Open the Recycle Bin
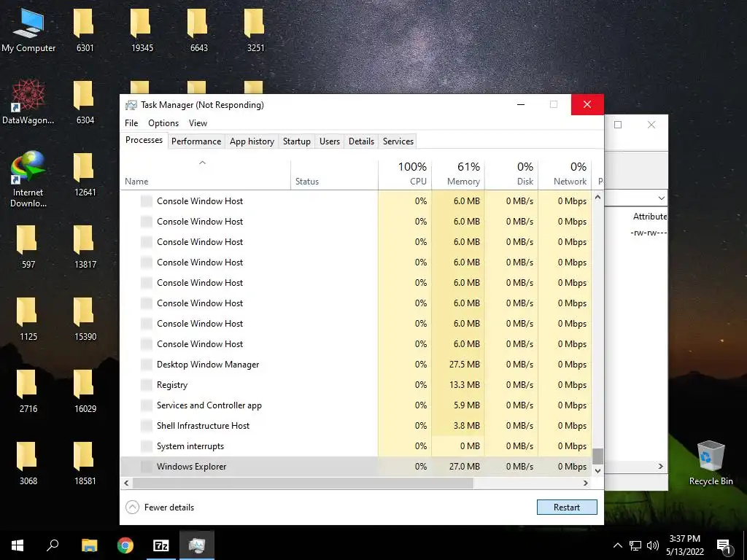The image size is (747, 560). pos(711,463)
